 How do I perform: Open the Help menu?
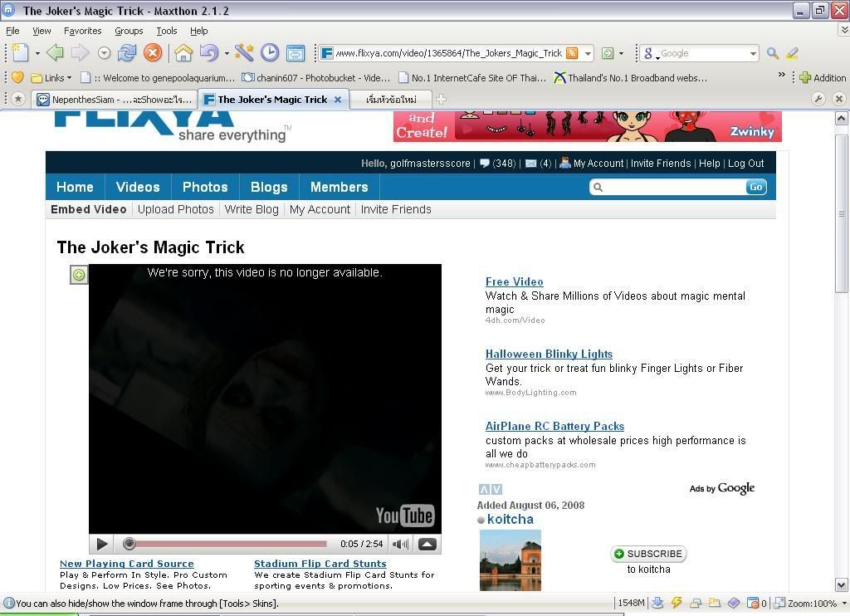click(x=199, y=31)
